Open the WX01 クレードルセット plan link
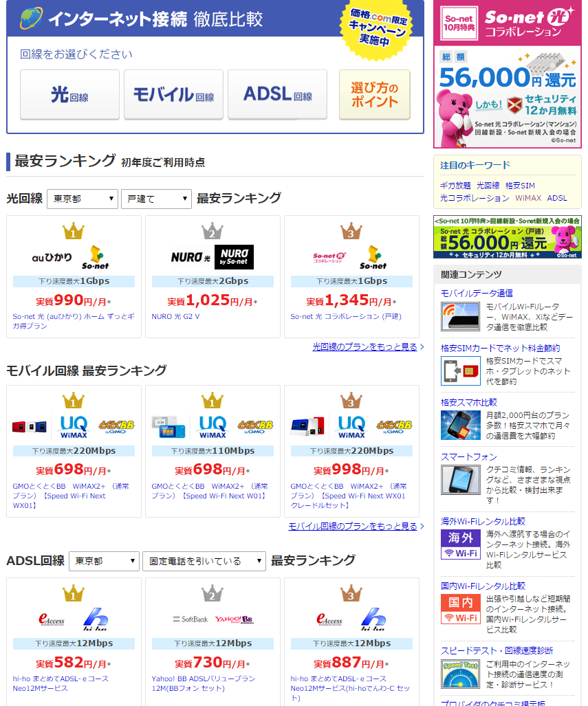 pos(348,496)
